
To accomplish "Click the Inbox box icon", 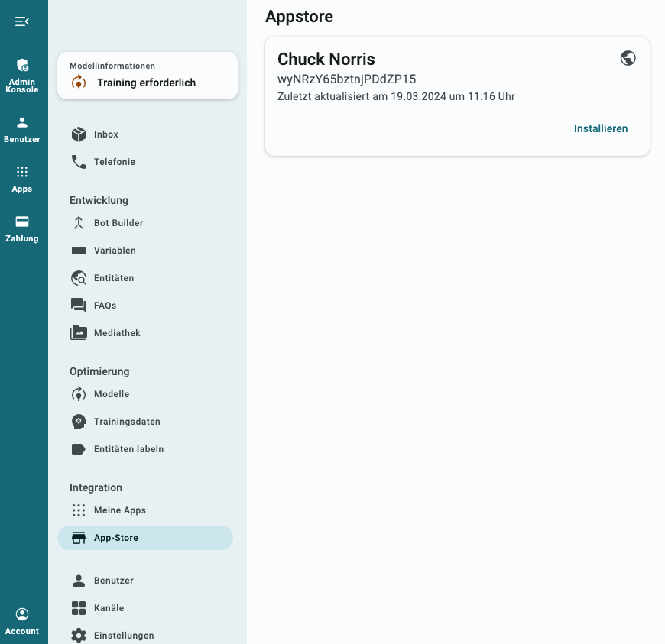I will click(x=79, y=134).
